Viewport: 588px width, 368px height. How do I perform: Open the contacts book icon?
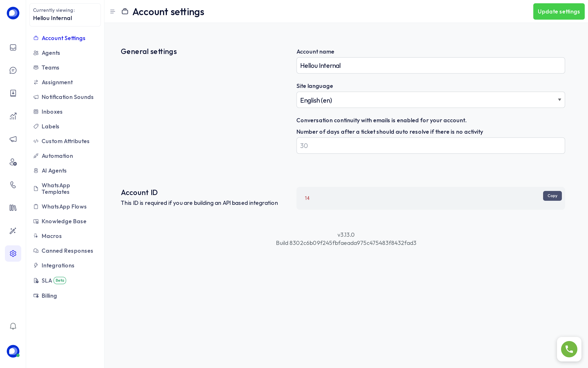point(13,93)
